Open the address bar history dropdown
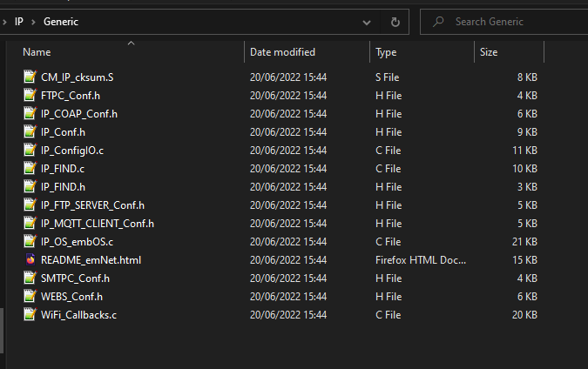Viewport: 588px width, 369px height. (367, 22)
